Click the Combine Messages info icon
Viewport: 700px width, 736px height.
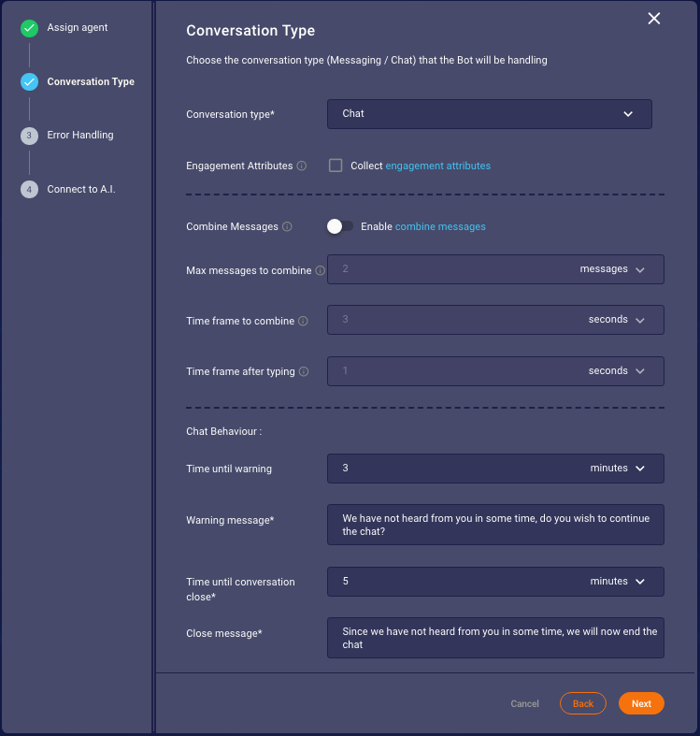tap(287, 226)
